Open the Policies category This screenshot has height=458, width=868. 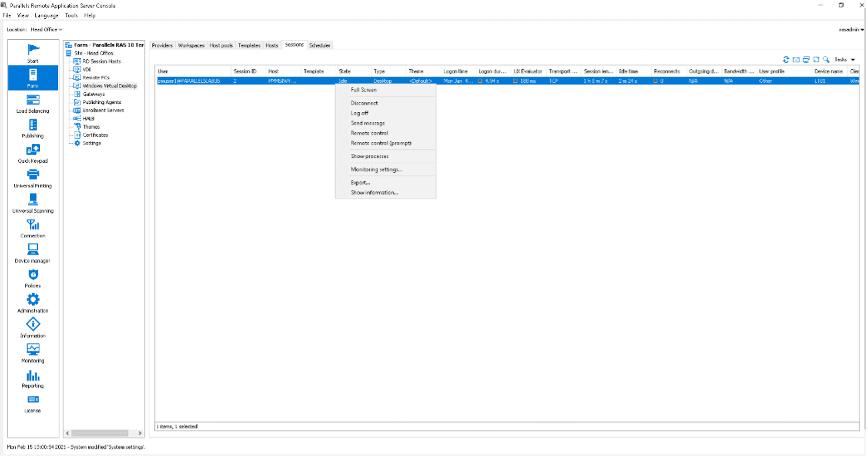33,278
